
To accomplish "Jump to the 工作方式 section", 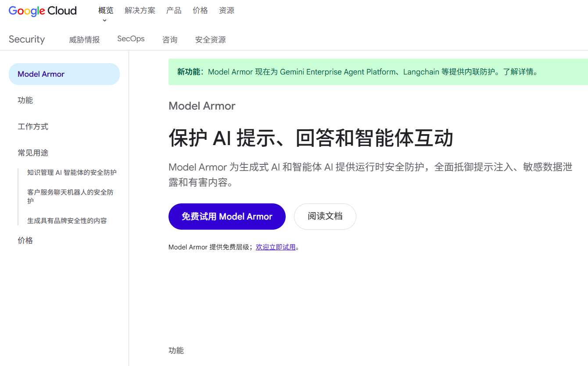I will pyautogui.click(x=33, y=127).
